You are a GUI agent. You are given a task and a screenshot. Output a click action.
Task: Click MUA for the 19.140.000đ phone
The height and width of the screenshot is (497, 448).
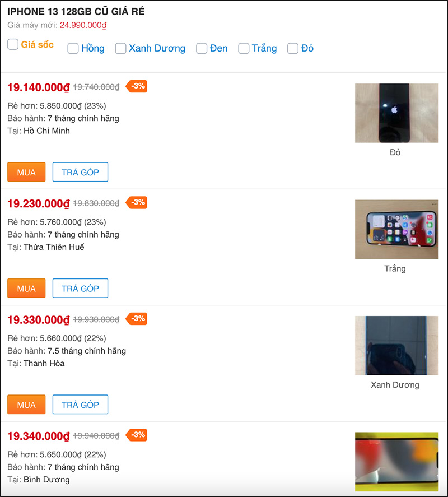26,172
